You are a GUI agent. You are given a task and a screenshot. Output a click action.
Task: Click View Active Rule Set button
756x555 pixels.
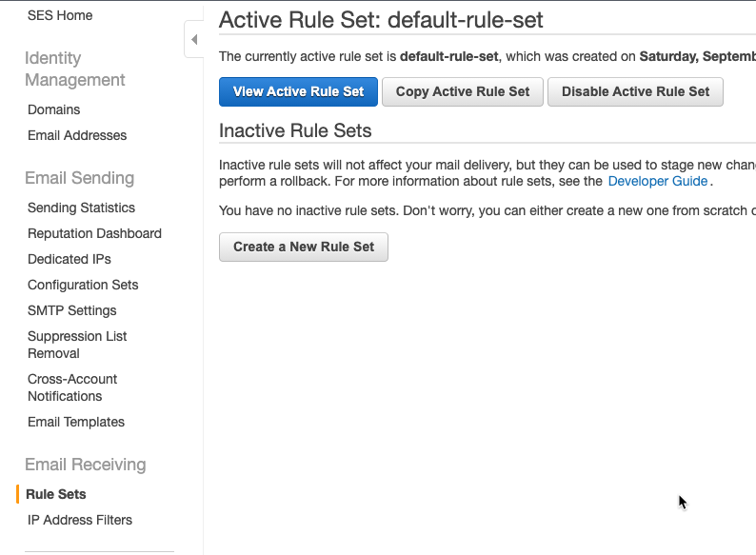(x=298, y=91)
